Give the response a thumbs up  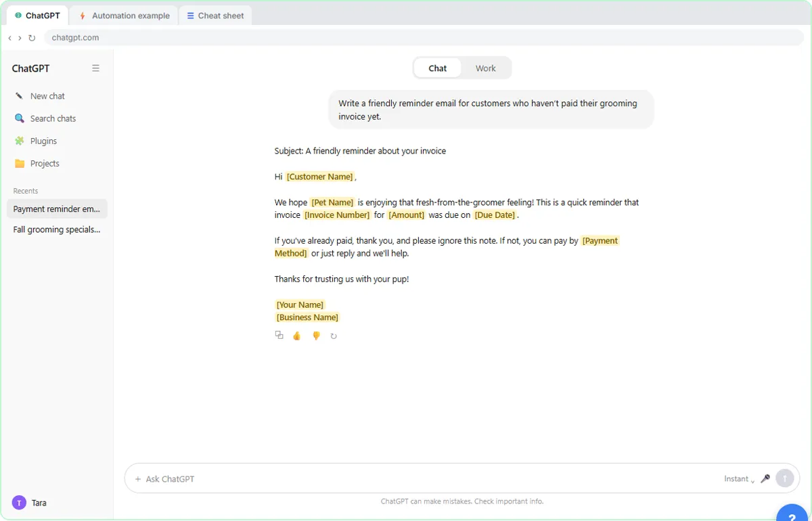point(296,336)
